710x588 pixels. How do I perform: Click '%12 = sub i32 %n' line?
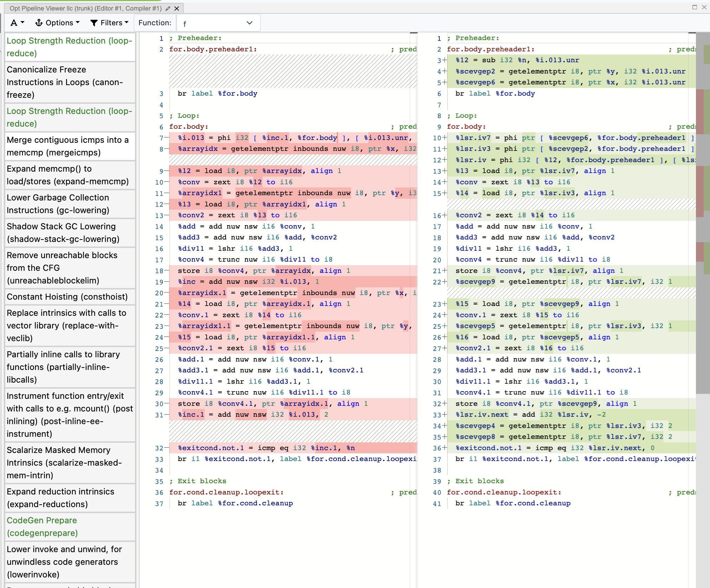(517, 60)
